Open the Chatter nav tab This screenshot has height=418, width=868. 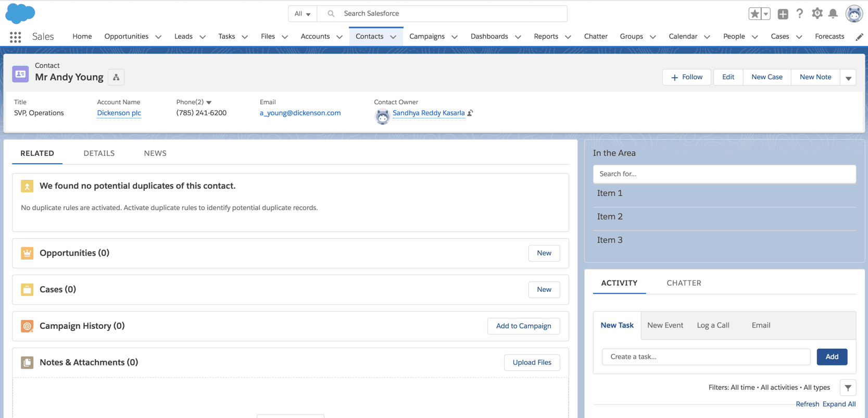(596, 36)
